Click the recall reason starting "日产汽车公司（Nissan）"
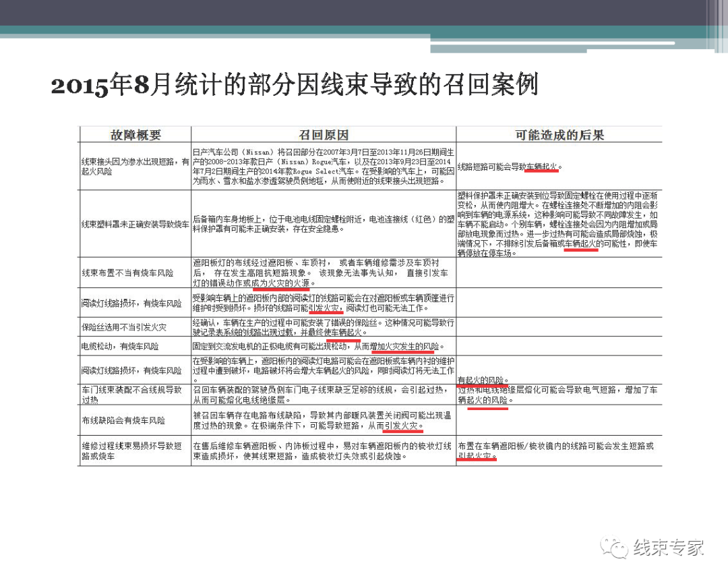 324,167
